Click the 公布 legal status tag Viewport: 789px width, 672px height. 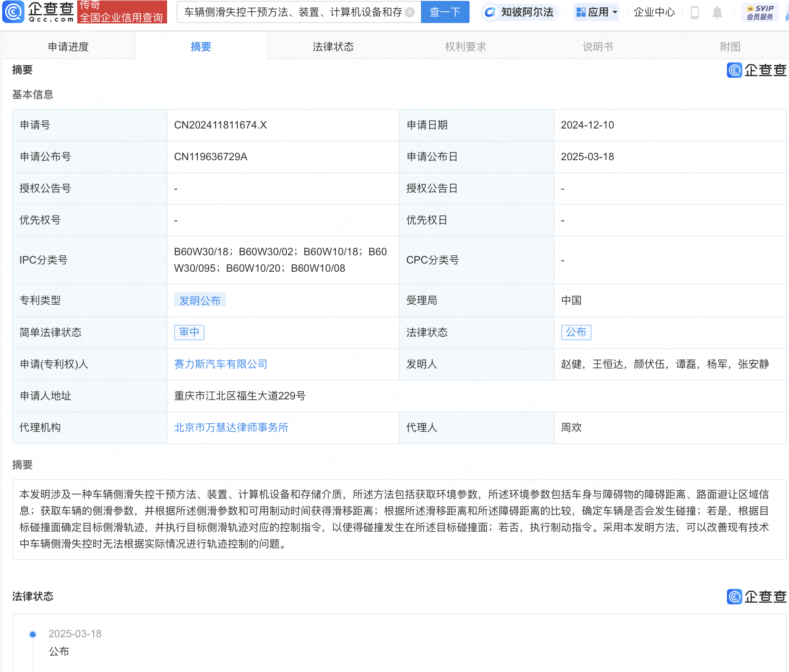pyautogui.click(x=576, y=332)
